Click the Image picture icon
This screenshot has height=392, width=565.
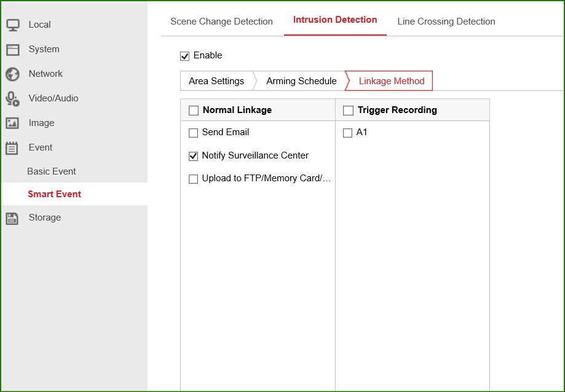(x=12, y=123)
